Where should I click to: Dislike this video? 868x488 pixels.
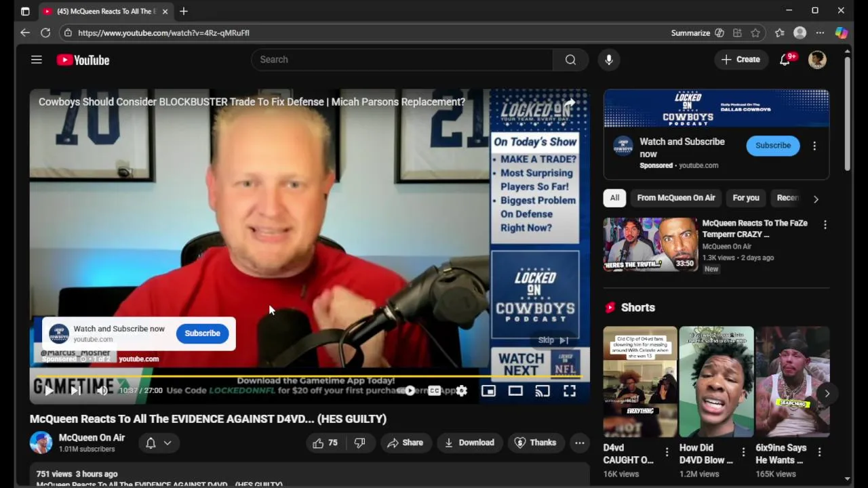(360, 443)
